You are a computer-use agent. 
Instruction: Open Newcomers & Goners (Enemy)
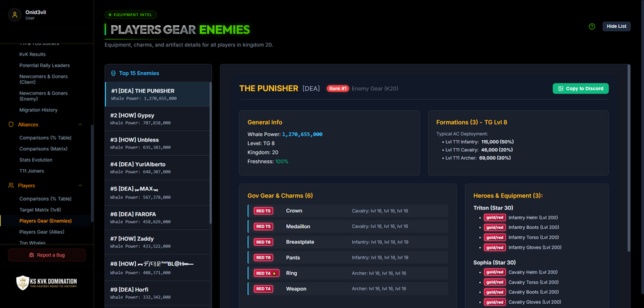point(43,96)
